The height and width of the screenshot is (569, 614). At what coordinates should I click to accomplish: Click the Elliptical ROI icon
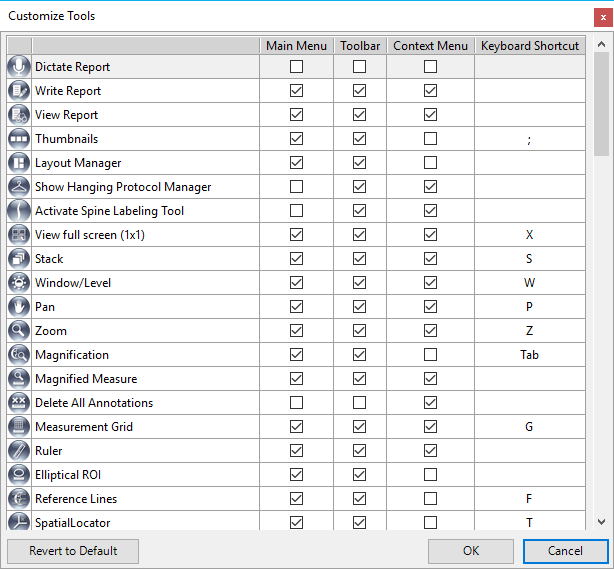[19, 475]
